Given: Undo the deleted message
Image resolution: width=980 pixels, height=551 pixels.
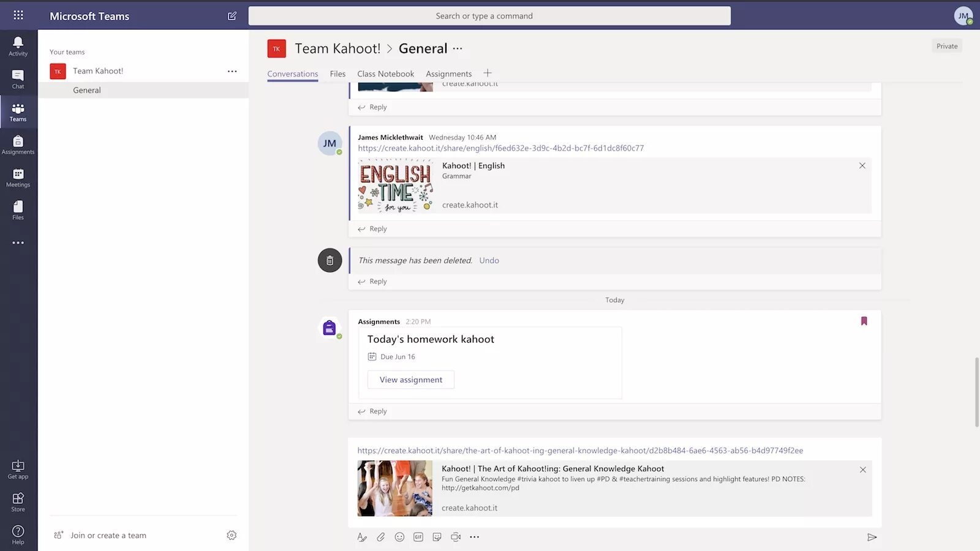Looking at the screenshot, I should click(x=489, y=260).
